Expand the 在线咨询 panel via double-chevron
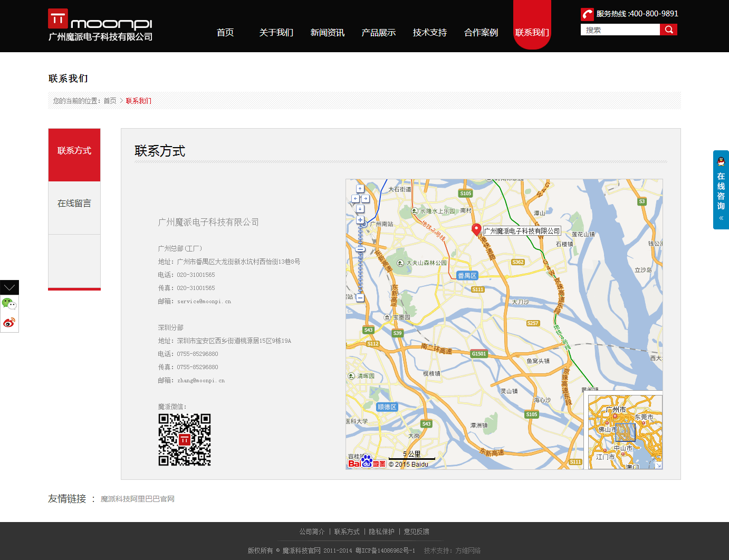The image size is (729, 560). coord(721,218)
